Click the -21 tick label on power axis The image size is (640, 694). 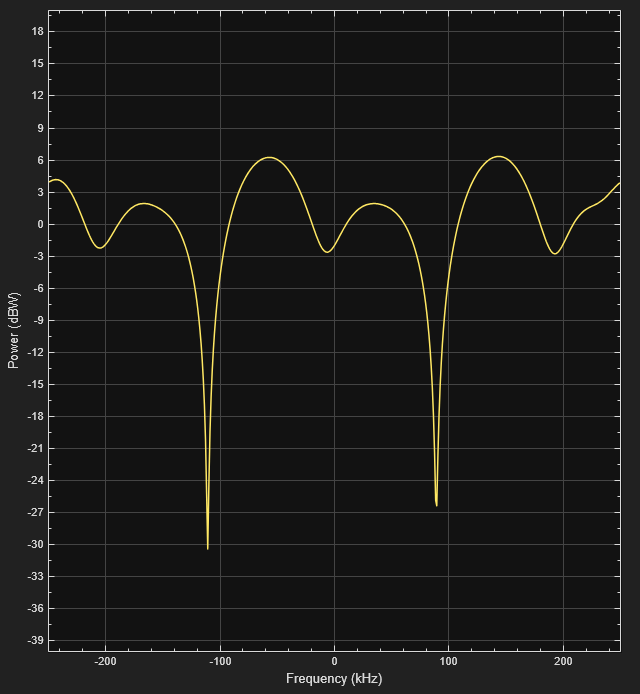coord(34,449)
